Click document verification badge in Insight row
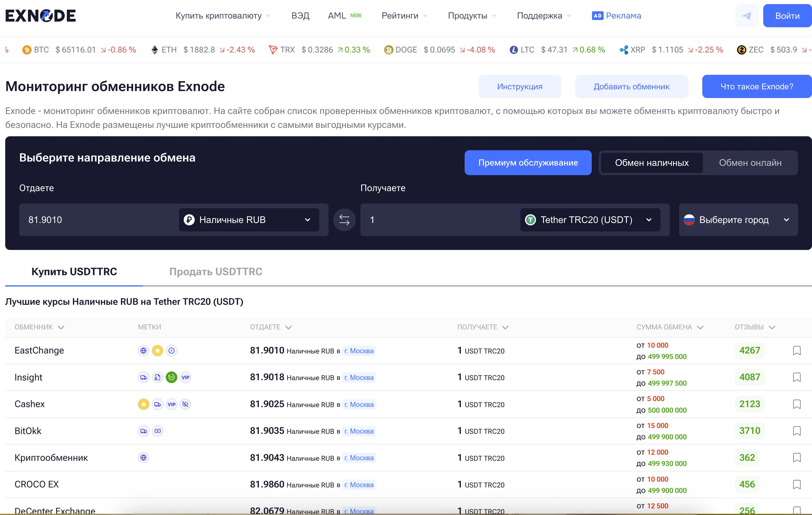 click(158, 377)
